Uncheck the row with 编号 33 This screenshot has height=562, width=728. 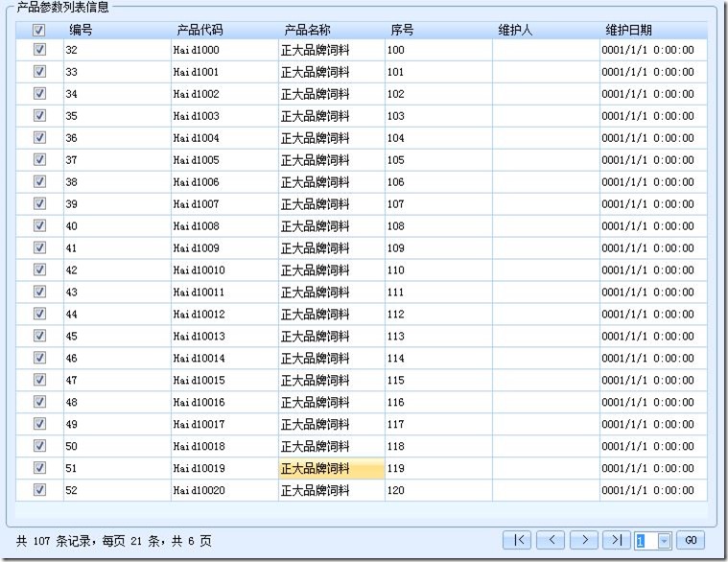(x=39, y=72)
